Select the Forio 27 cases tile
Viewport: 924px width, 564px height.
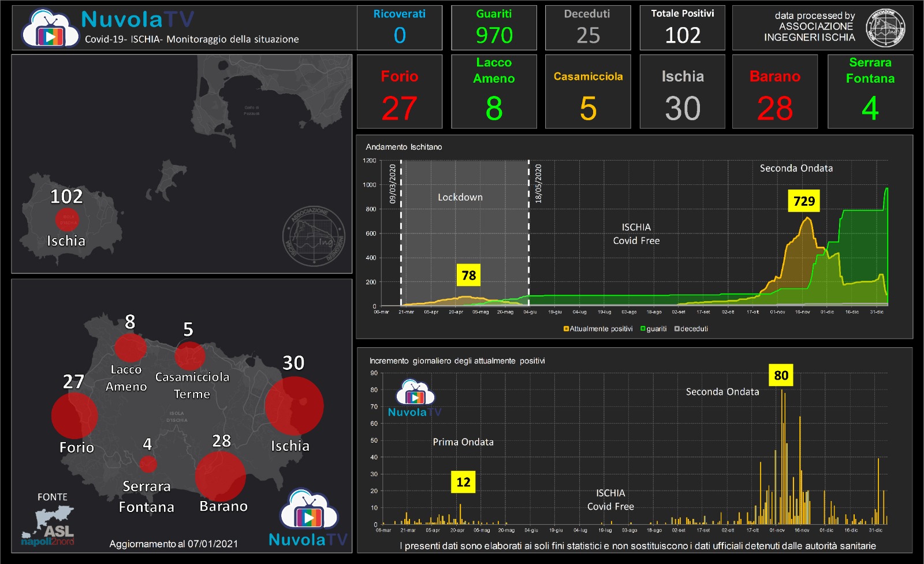400,91
